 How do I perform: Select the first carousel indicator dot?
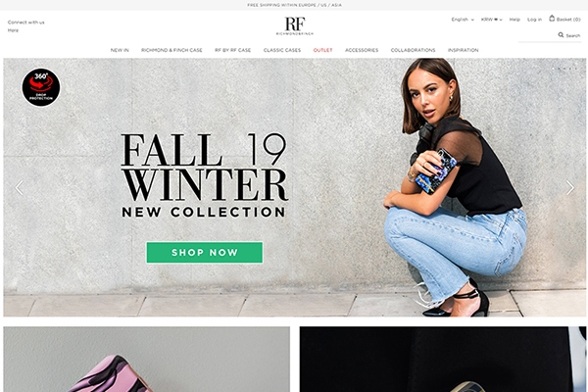click(x=553, y=69)
